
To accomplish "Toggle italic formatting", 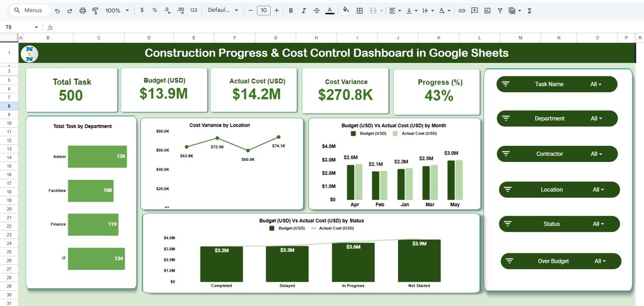I will 303,10.
